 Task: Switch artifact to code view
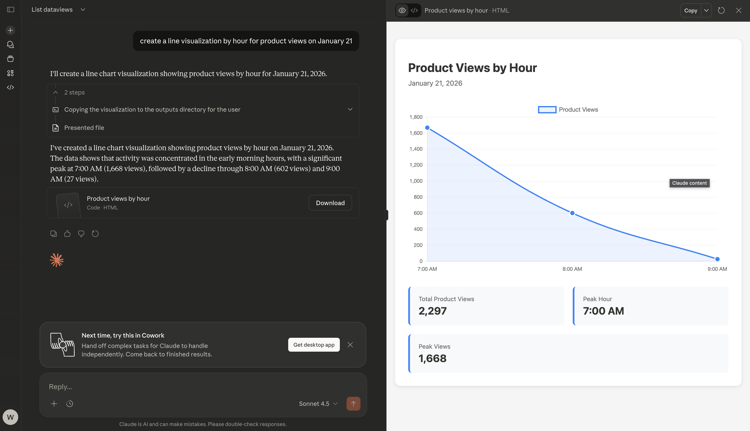[414, 11]
